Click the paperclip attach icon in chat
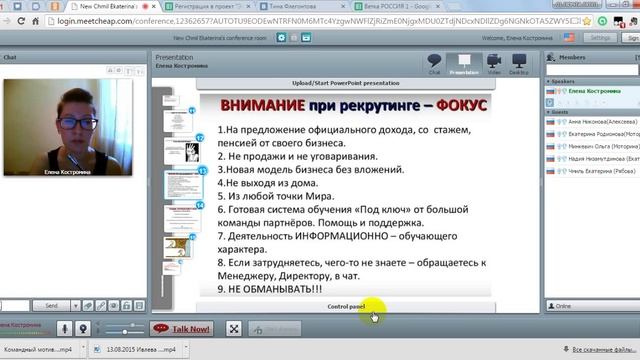Viewport: 640px width, 360px height. (x=88, y=305)
